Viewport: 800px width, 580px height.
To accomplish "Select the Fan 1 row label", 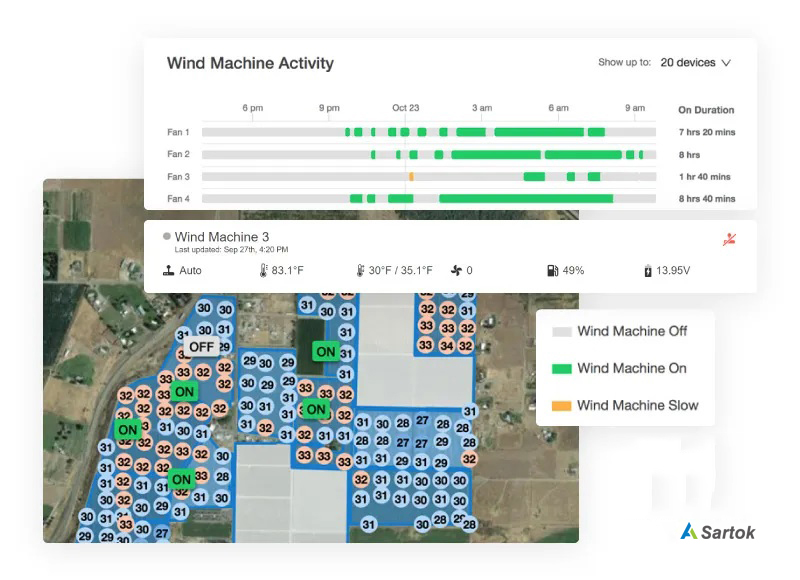I will point(178,132).
